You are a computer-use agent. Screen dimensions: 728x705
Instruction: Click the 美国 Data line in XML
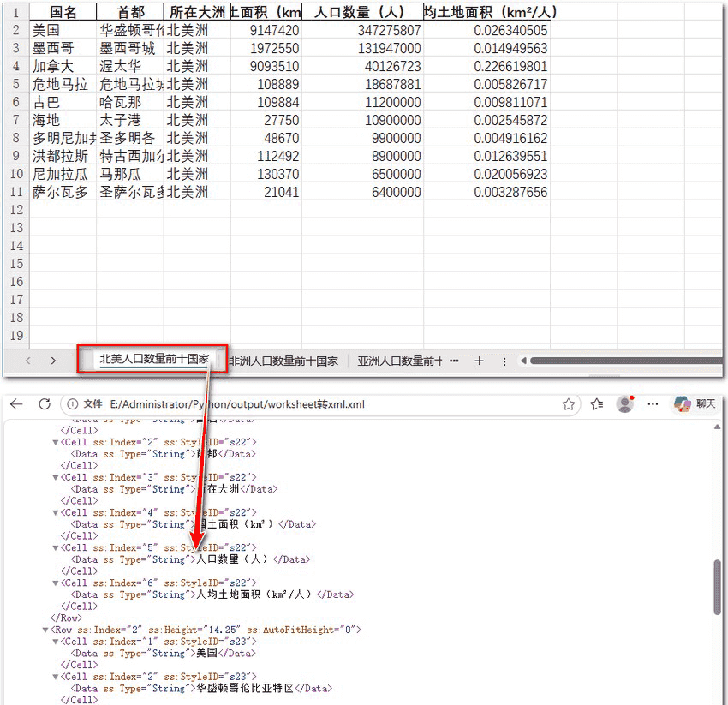163,654
